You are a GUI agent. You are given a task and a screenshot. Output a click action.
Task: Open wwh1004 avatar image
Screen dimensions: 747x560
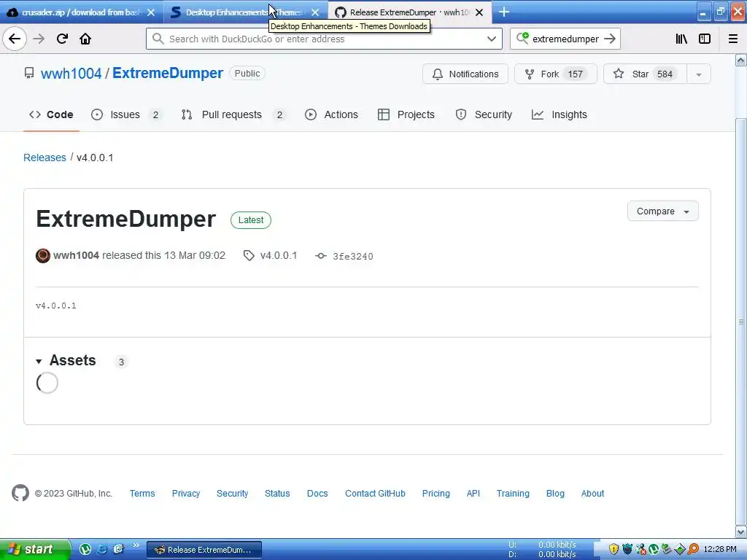43,256
